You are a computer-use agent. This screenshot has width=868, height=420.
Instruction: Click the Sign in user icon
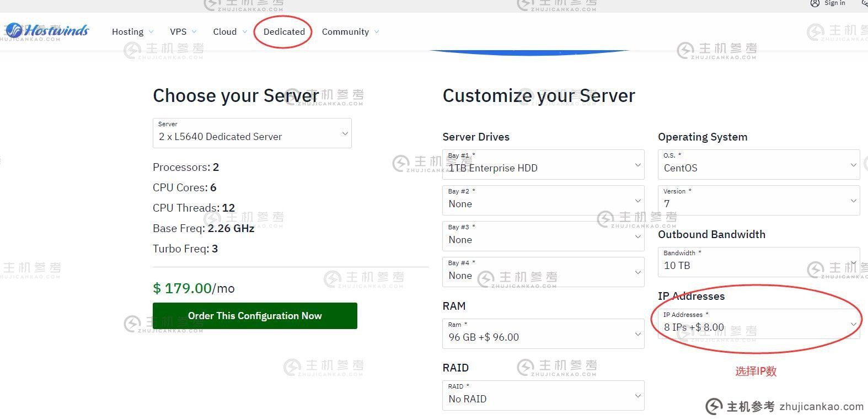[x=815, y=3]
